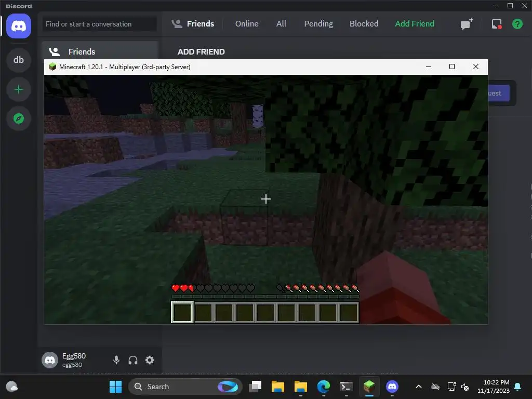Mute microphone in Discord user panel
This screenshot has width=532, height=399.
click(x=116, y=360)
